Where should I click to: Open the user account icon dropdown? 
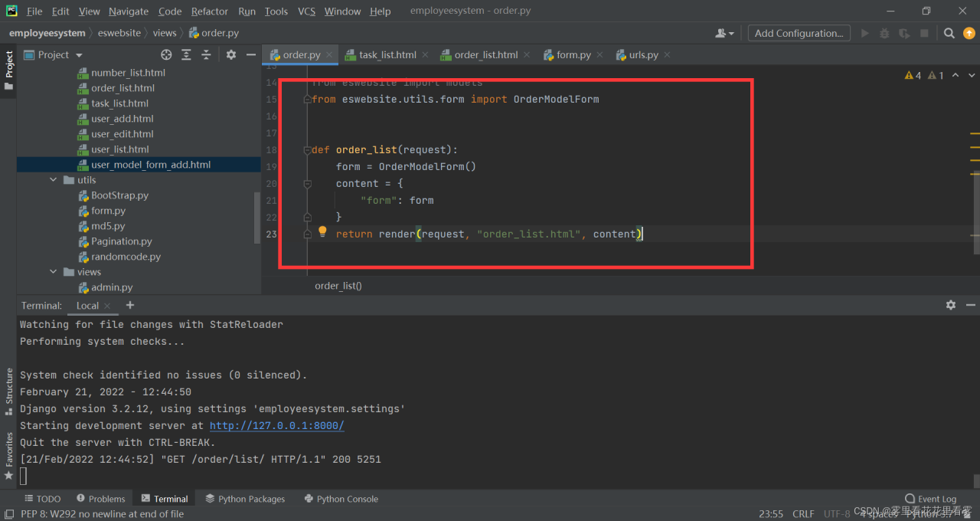[x=724, y=33]
